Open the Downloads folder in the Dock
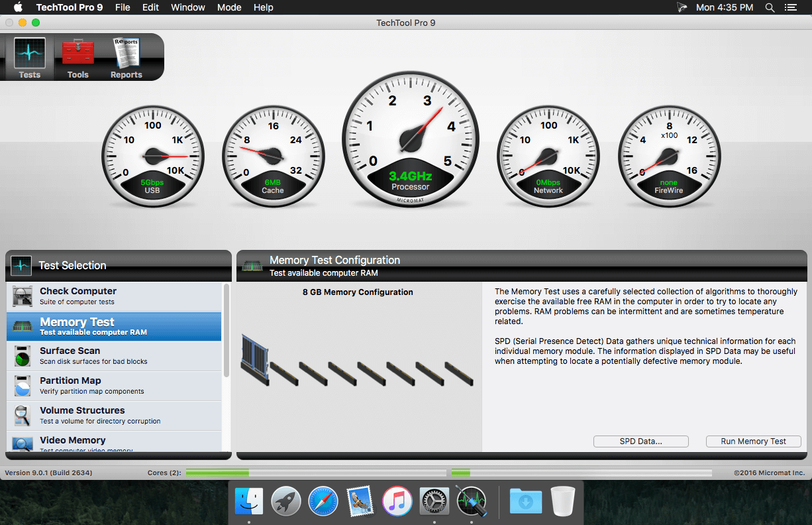 coord(526,501)
